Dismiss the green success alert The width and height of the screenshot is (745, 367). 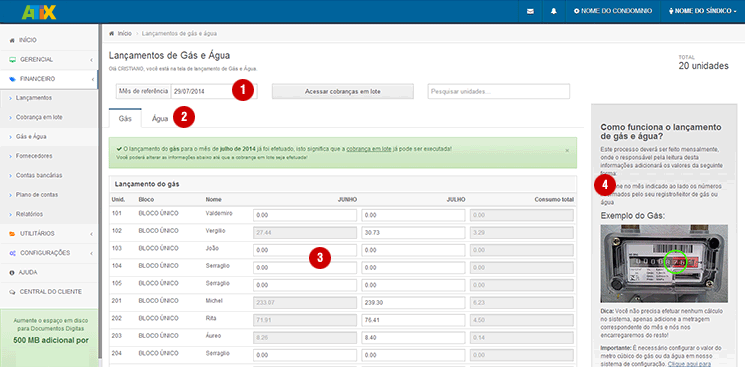[x=567, y=150]
